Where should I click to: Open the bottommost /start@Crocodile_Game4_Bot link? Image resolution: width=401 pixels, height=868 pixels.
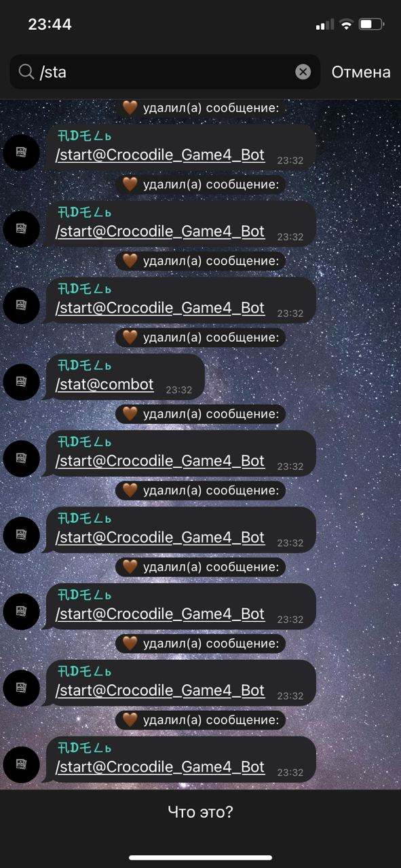[x=160, y=767]
